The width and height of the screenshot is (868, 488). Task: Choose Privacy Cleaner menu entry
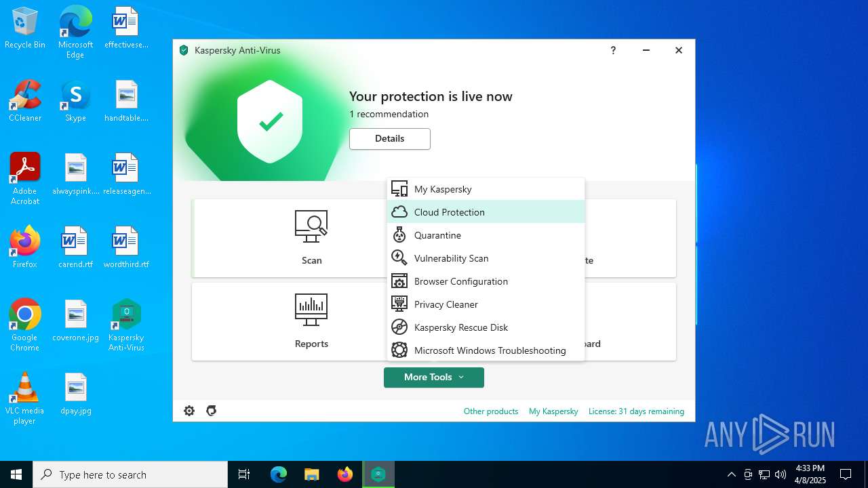tap(486, 304)
